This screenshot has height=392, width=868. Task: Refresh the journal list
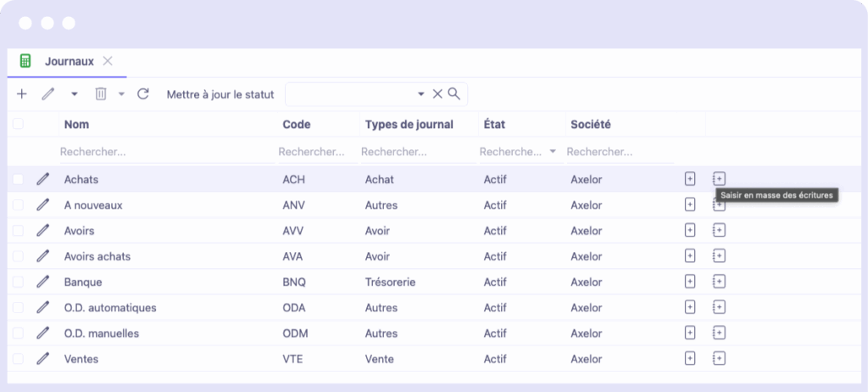(x=143, y=94)
